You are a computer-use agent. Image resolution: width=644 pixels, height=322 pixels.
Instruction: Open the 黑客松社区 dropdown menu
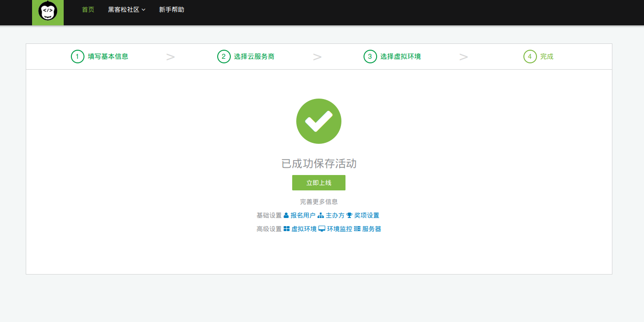[126, 9]
